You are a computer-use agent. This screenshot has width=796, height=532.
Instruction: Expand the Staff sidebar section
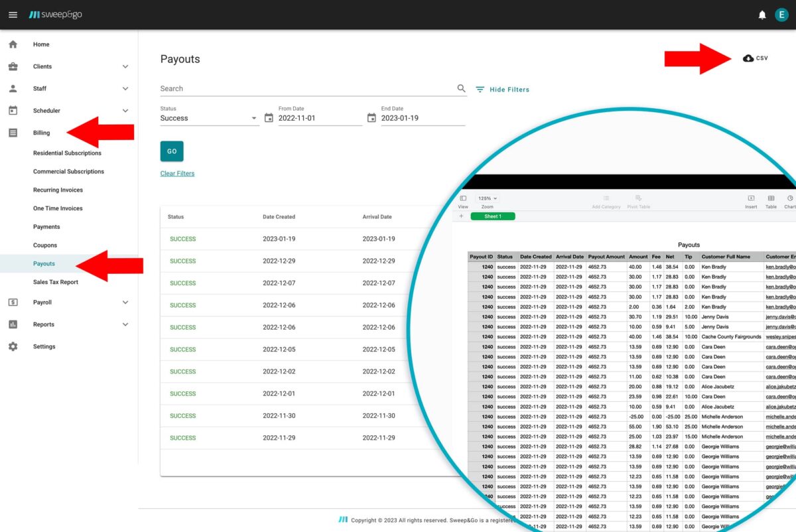[x=125, y=88]
